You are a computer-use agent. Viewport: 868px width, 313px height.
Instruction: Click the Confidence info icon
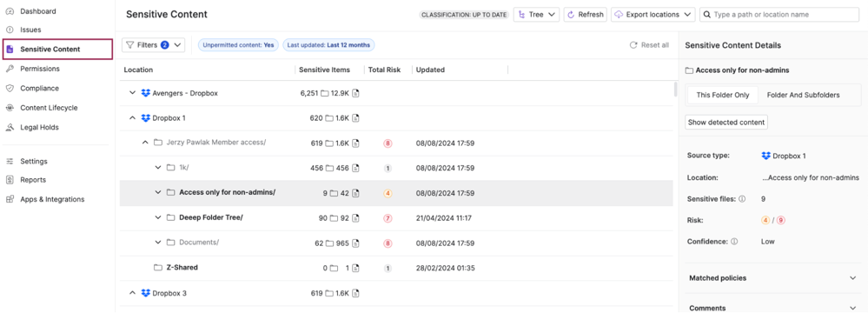point(734,242)
